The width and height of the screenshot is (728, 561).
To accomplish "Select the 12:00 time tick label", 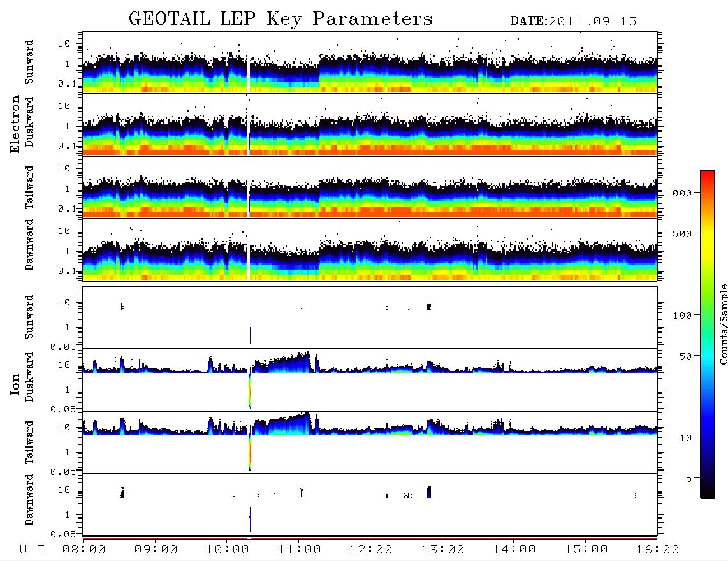I will 371,550.
